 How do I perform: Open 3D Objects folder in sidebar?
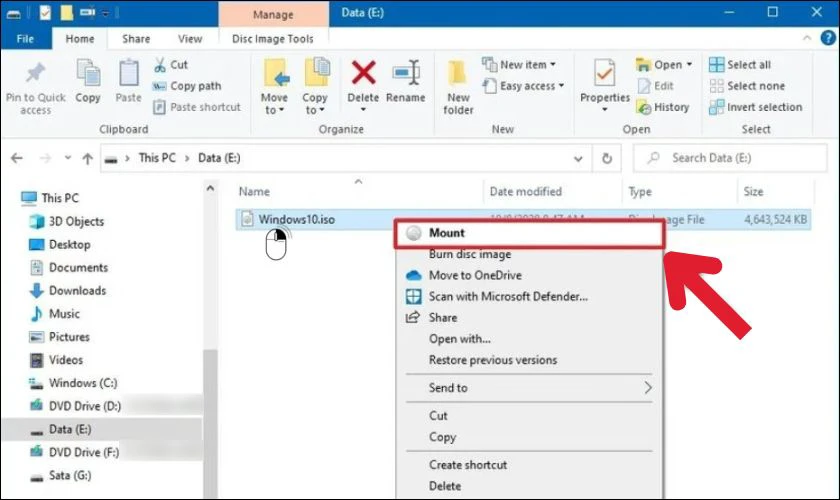pyautogui.click(x=66, y=221)
